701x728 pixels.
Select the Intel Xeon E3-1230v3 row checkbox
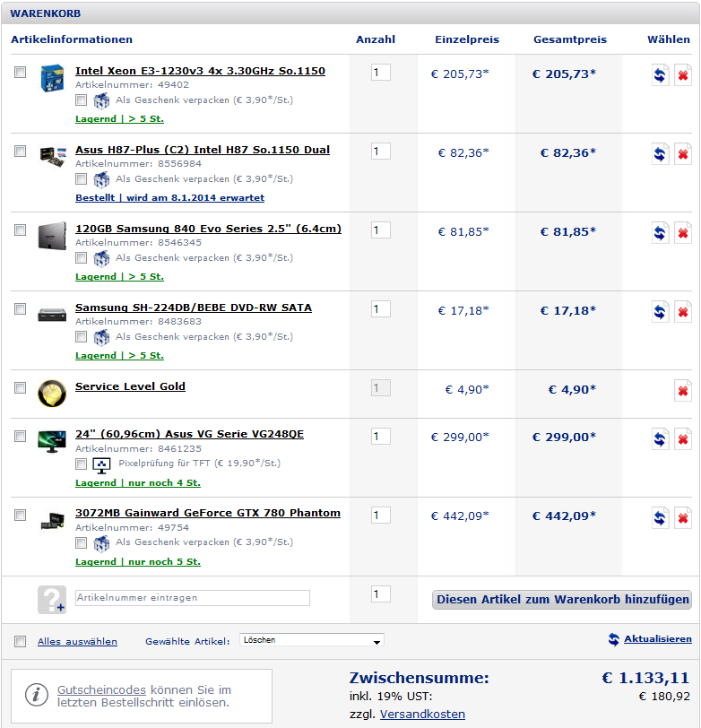pos(20,72)
